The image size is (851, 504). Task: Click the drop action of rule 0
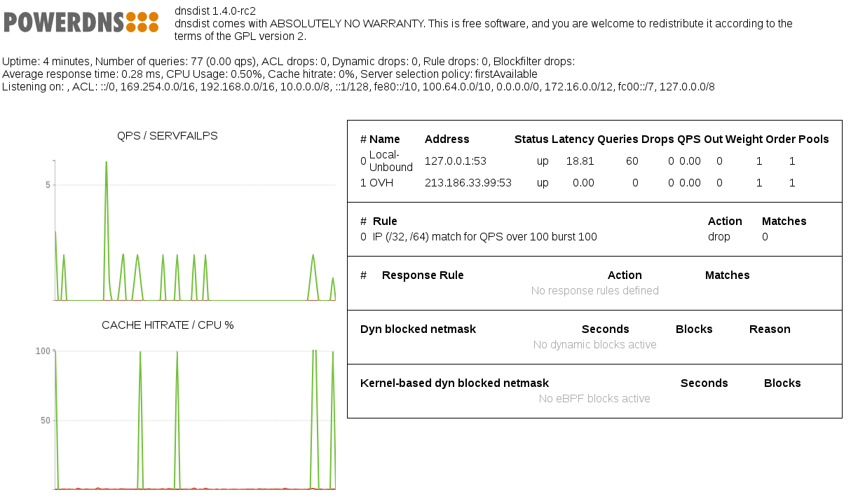[x=719, y=237]
